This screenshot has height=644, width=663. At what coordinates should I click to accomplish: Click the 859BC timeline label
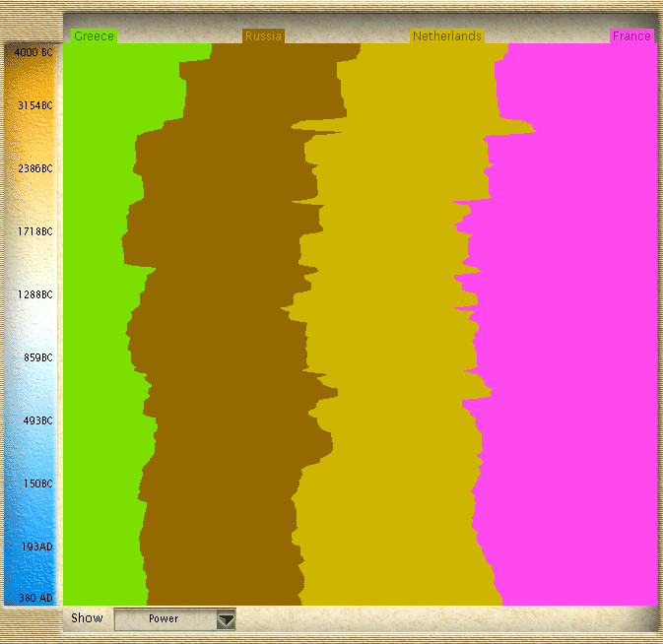pyautogui.click(x=38, y=357)
